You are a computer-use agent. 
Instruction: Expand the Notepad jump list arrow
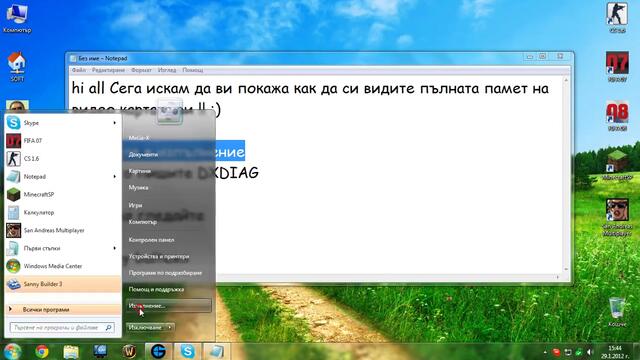[x=115, y=177]
